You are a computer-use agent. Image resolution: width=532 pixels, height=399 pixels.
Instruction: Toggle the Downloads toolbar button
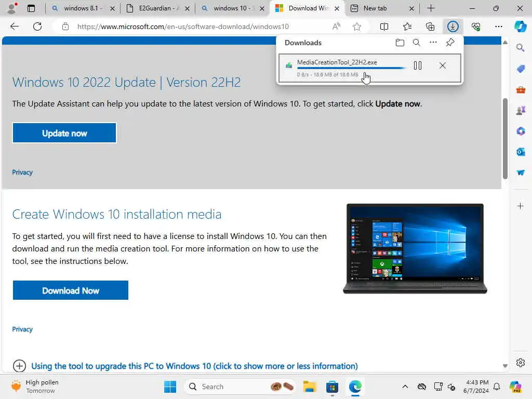click(453, 26)
